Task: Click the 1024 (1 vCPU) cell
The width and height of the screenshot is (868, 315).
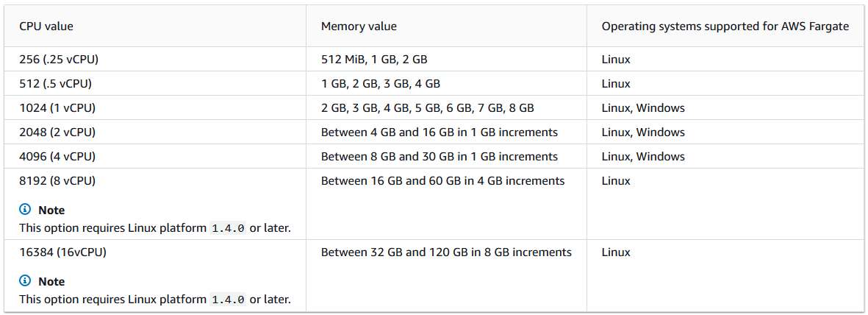Action: click(x=57, y=108)
